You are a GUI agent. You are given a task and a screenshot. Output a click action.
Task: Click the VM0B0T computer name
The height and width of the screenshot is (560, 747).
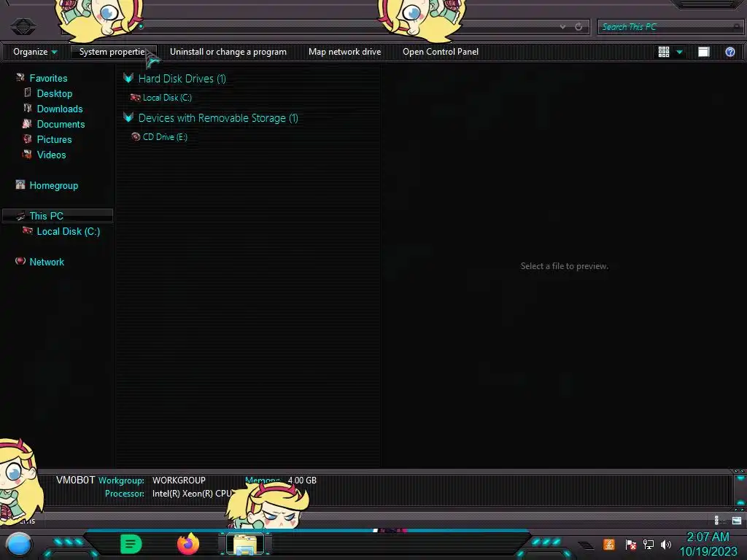[75, 480]
